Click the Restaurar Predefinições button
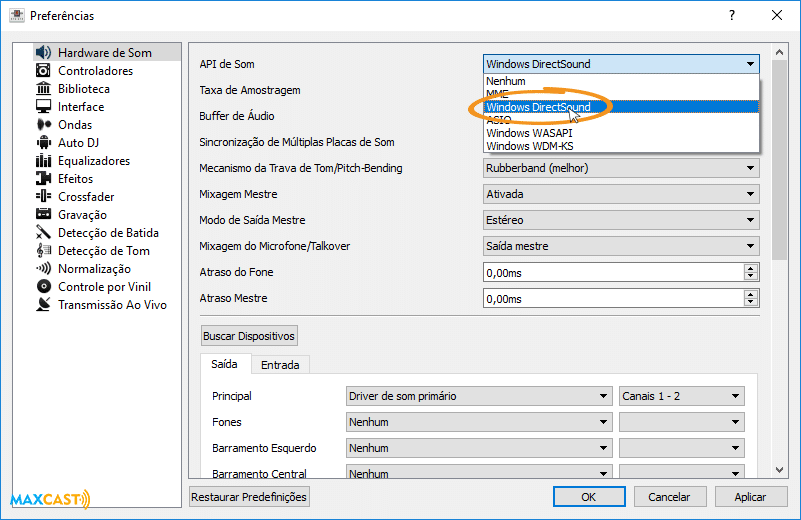This screenshot has height=520, width=801. (x=249, y=496)
